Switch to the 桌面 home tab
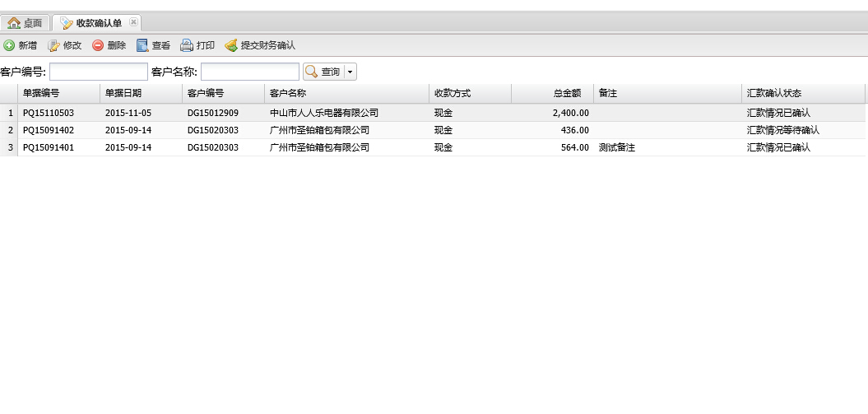This screenshot has height=414, width=868. point(25,23)
